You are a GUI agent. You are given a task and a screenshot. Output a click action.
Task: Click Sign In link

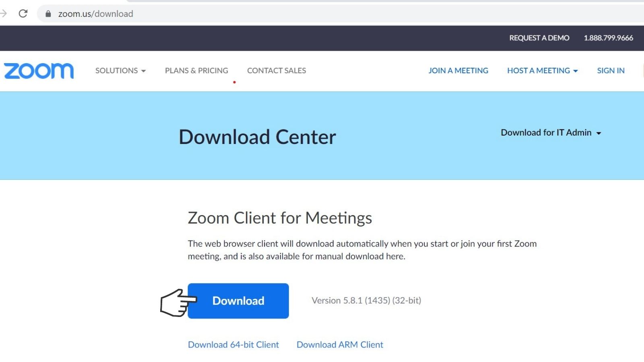click(x=611, y=71)
